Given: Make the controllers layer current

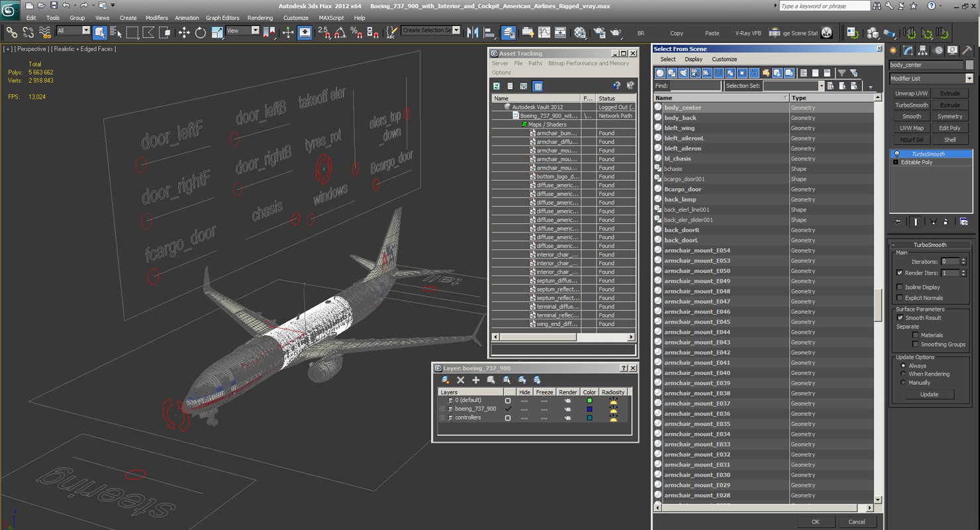Looking at the screenshot, I should point(508,417).
